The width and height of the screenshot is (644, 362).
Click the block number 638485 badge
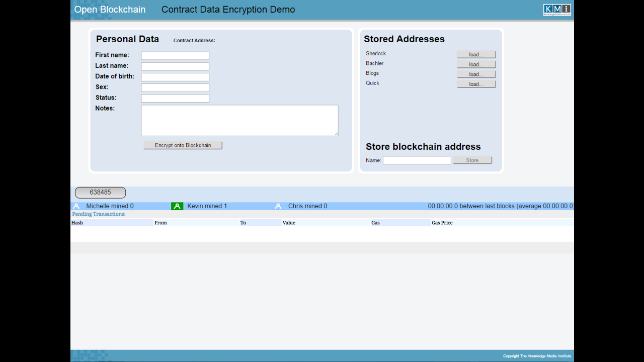100,193
